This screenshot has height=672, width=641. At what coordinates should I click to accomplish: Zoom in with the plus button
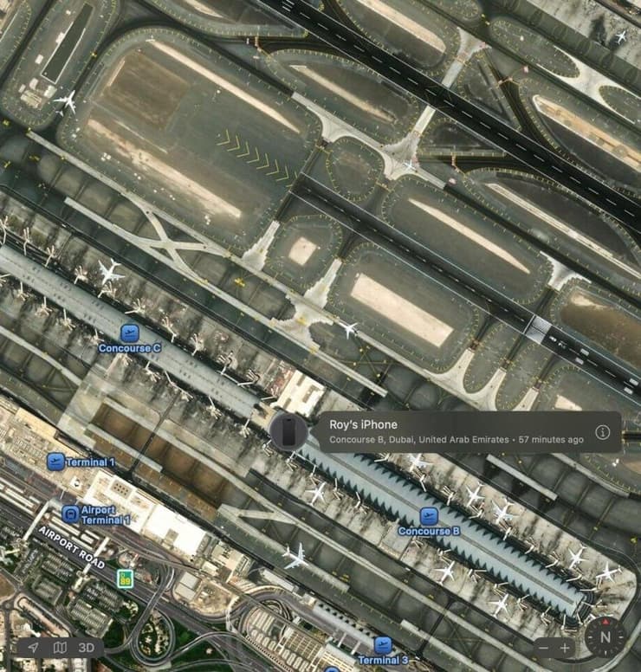click(566, 648)
